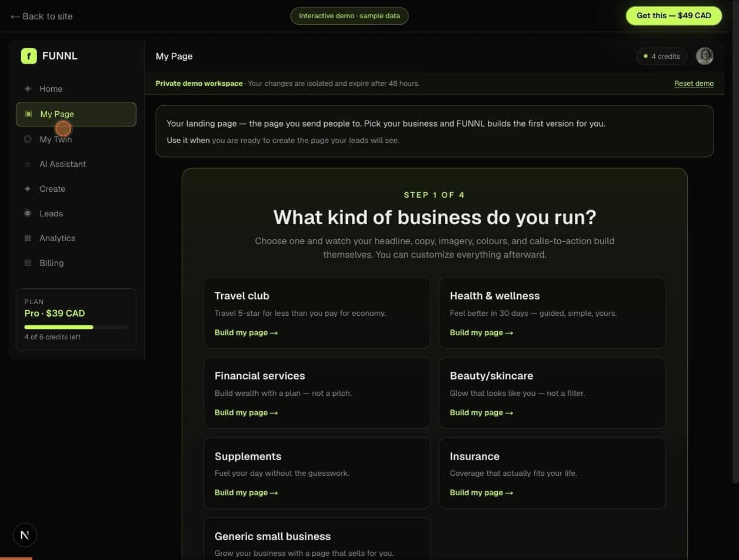Click the FUNNL logo icon
This screenshot has width=739, height=560.
tap(29, 56)
